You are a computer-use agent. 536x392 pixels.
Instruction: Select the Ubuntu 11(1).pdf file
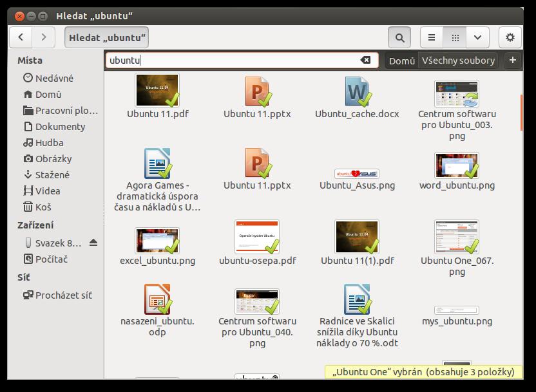pos(357,243)
